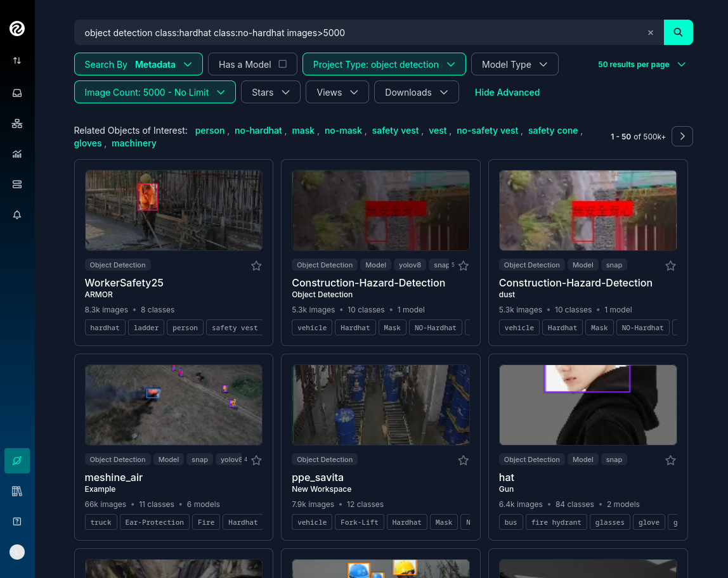This screenshot has width=728, height=578.
Task: Click the 'fire hydrant' class tag on hat
Action: pyautogui.click(x=556, y=522)
